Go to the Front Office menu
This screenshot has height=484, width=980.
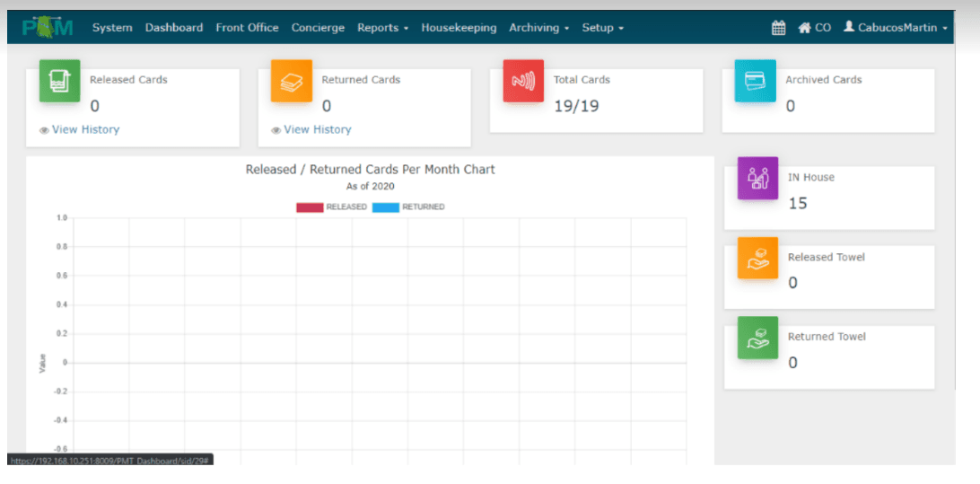point(247,28)
